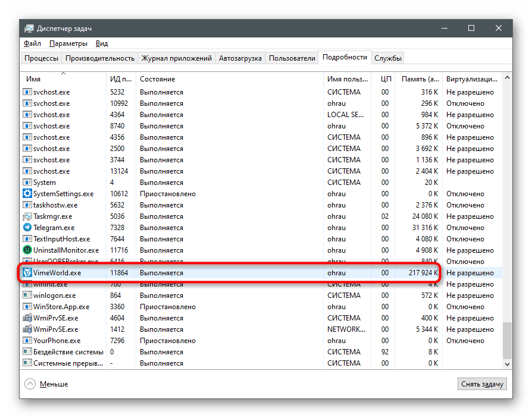Image resolution: width=532 pixels, height=418 pixels.
Task: Click the Снять задачу button
Action: click(482, 384)
